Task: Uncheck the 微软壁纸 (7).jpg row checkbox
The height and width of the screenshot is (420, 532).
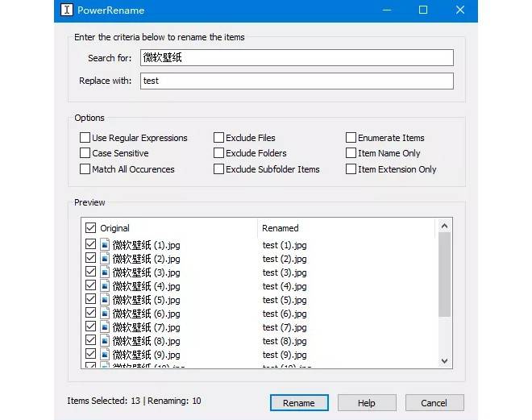Action: point(90,326)
